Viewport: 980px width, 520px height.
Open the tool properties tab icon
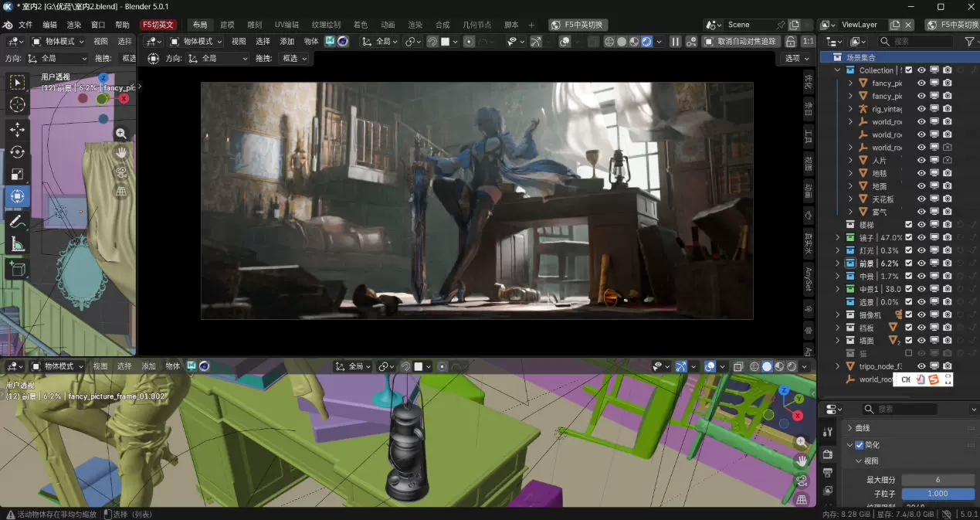[x=827, y=433]
